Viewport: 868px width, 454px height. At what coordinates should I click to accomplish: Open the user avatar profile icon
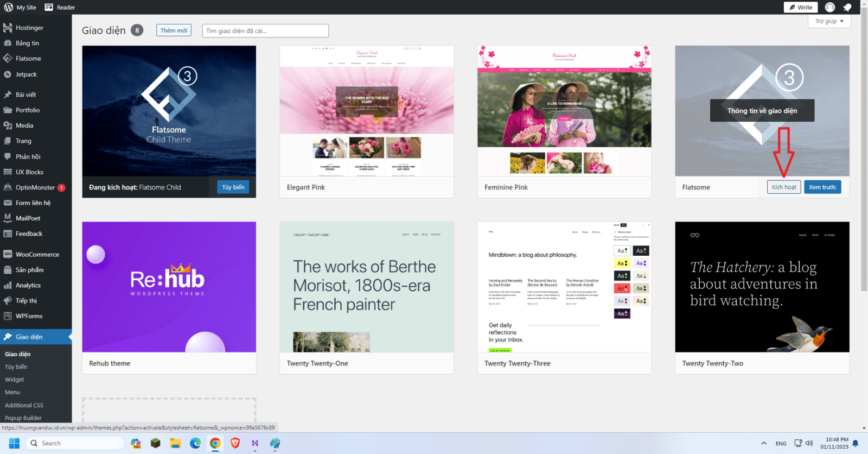(830, 7)
